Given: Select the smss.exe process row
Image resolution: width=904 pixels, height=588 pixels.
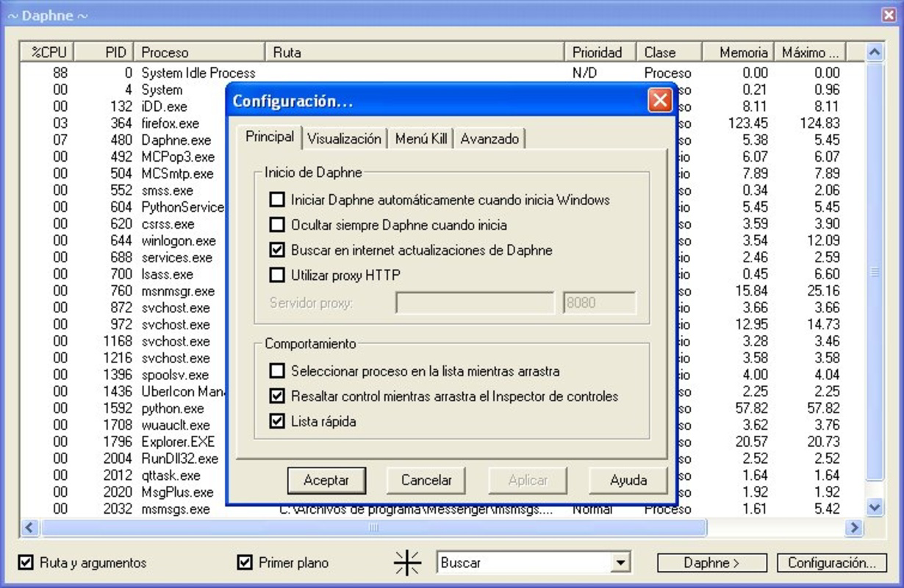Looking at the screenshot, I should click(168, 191).
